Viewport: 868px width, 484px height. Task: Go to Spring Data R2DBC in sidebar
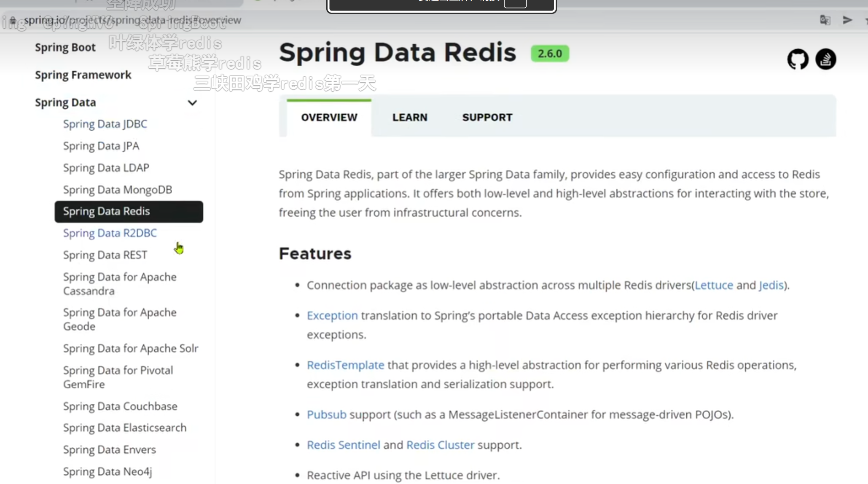click(x=110, y=233)
